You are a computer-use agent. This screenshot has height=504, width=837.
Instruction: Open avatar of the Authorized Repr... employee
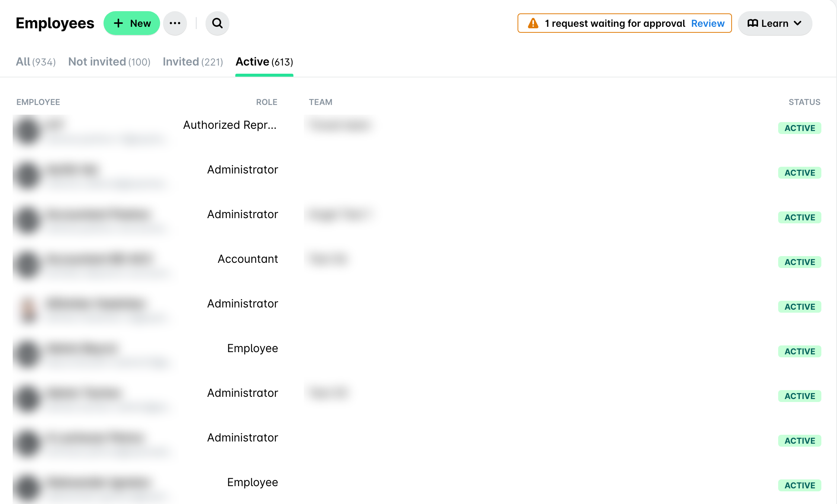tap(27, 131)
